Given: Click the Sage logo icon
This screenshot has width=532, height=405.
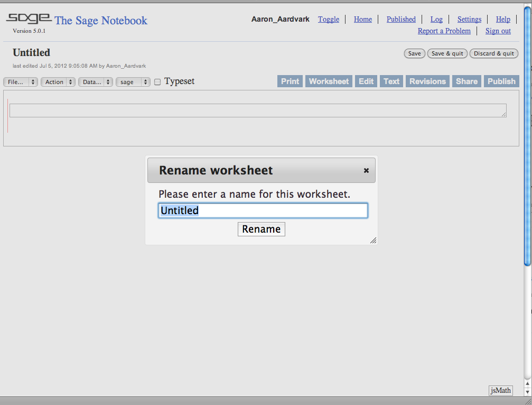Looking at the screenshot, I should point(29,19).
